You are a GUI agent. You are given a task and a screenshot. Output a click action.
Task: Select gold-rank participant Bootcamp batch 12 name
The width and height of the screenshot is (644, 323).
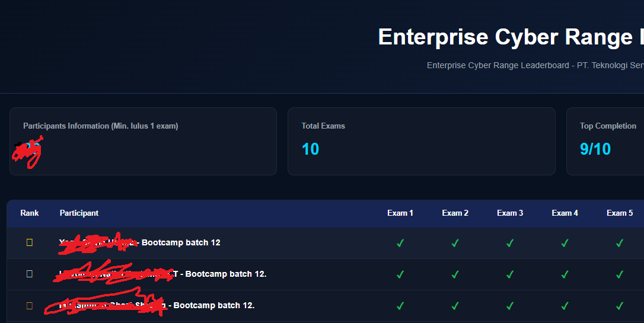(139, 242)
